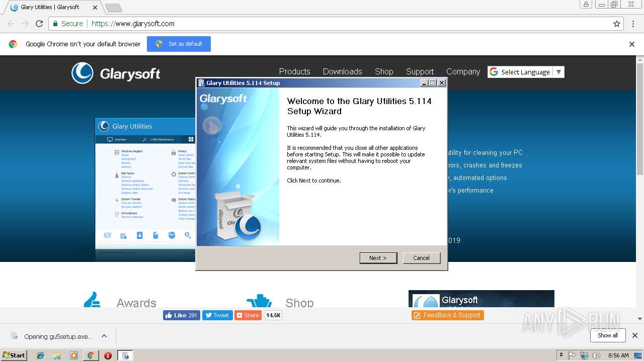Click the Glarysoft logo in site header

[116, 73]
